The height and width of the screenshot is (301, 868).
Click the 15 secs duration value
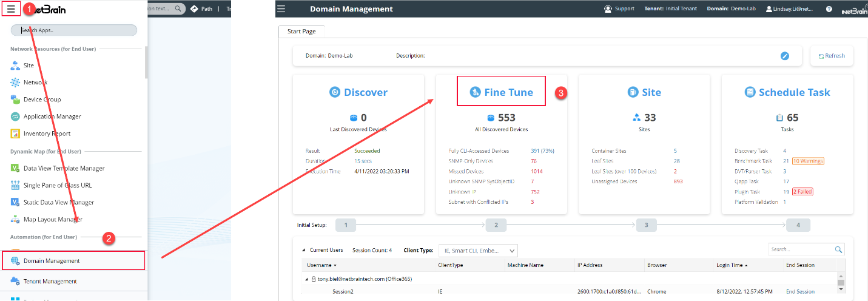tap(365, 161)
